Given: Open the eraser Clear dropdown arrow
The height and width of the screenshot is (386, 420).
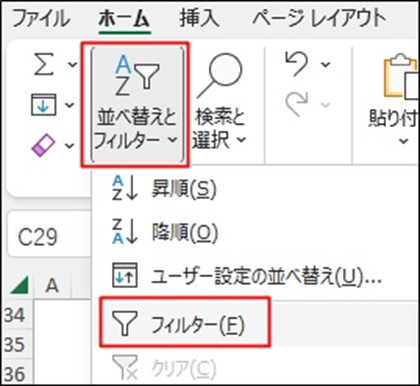Looking at the screenshot, I should [x=70, y=146].
